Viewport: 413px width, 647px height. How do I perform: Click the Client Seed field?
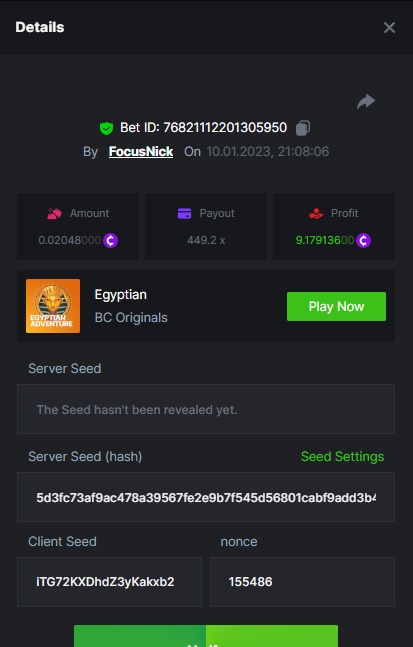[109, 582]
